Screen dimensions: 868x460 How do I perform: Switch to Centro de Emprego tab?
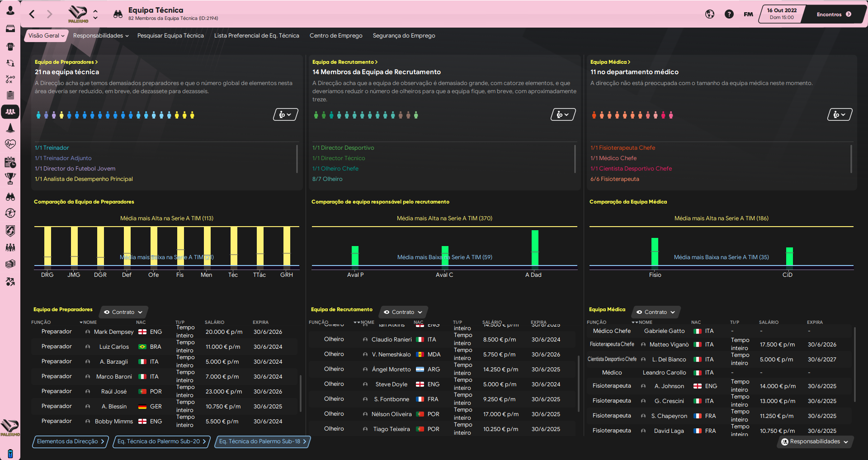tap(336, 36)
